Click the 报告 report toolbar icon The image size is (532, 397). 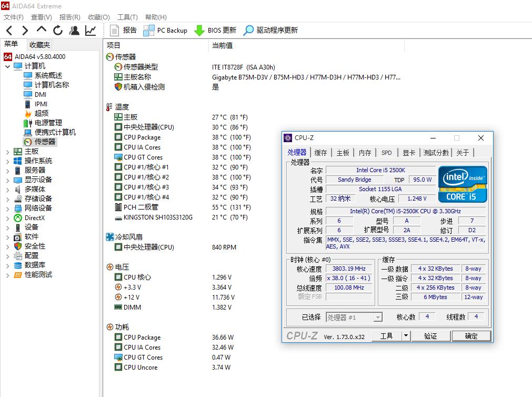pos(123,30)
